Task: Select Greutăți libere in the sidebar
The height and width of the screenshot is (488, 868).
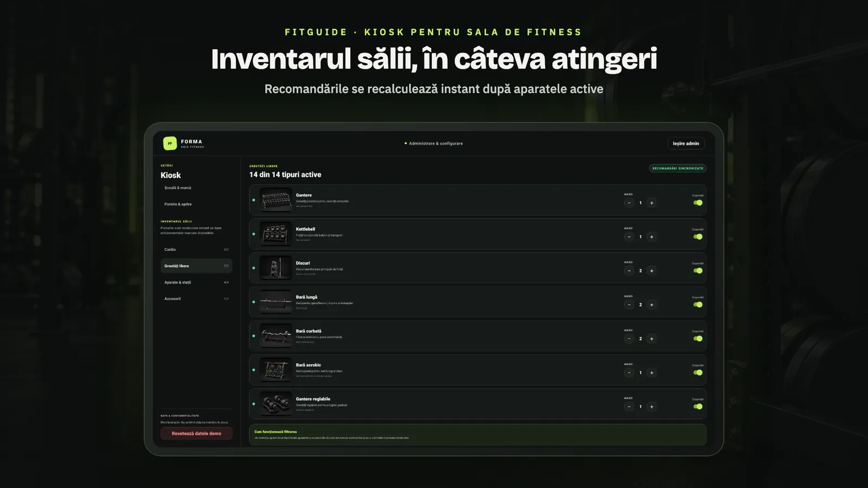Action: [196, 266]
